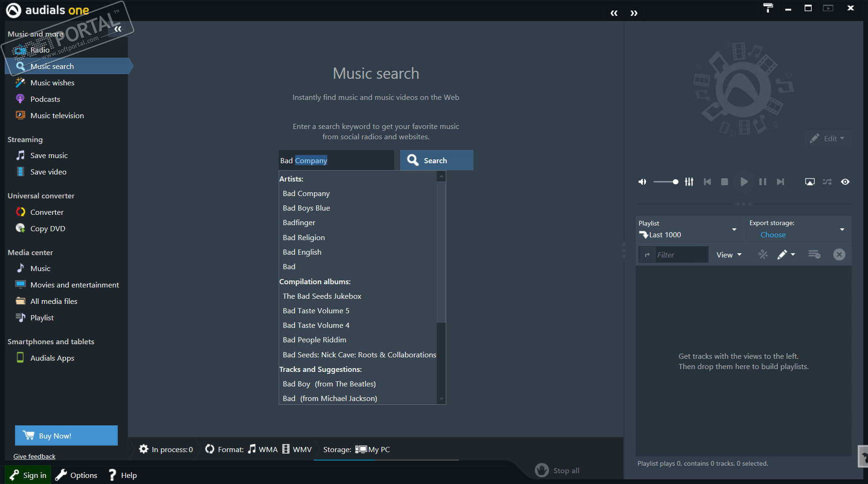Viewport: 868px width, 484px height.
Task: Clear the playlist with X icon
Action: click(x=839, y=254)
